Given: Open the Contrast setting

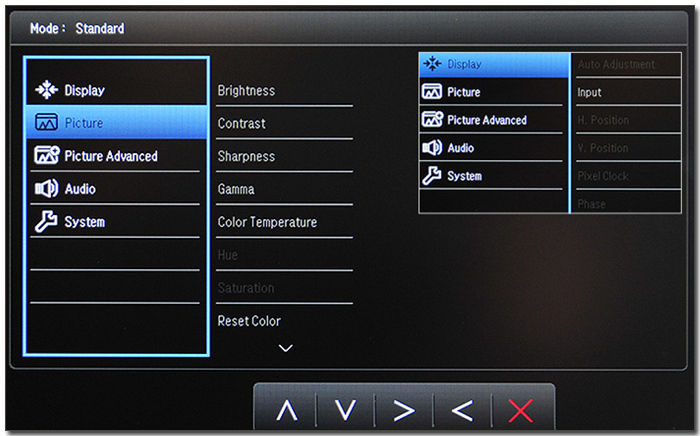Looking at the screenshot, I should pyautogui.click(x=242, y=124).
